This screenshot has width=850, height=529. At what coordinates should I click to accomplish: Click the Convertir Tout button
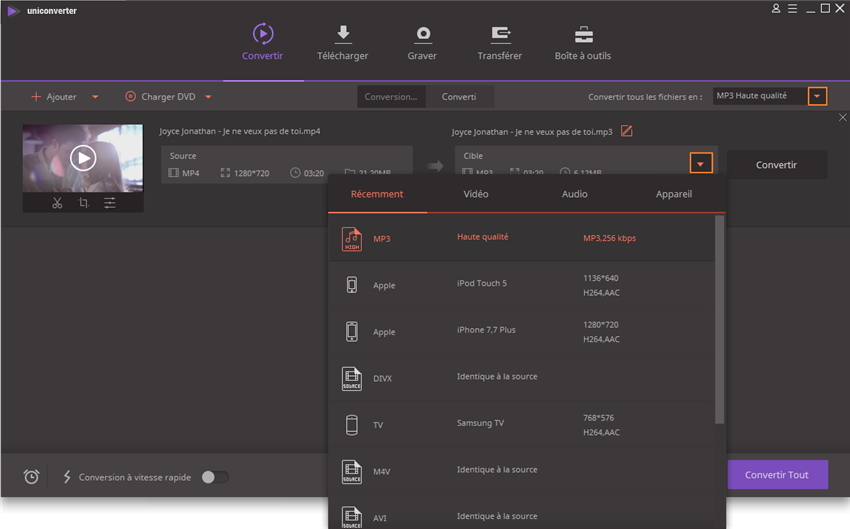(777, 475)
